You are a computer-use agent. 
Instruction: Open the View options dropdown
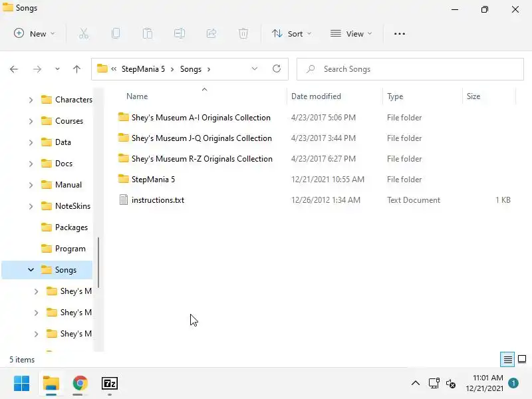351,34
